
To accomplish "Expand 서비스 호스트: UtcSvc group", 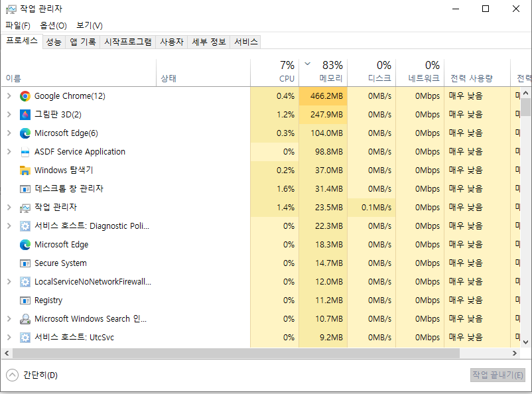I will [9, 338].
